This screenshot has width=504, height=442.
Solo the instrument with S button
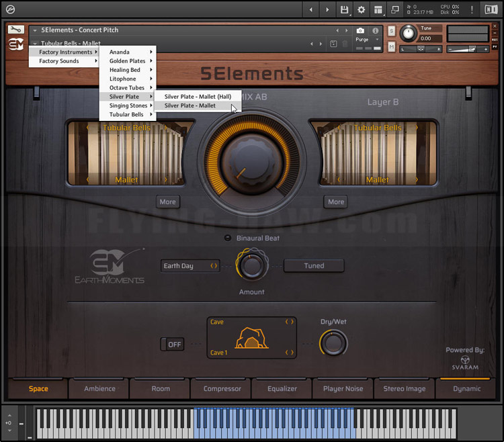coord(391,31)
